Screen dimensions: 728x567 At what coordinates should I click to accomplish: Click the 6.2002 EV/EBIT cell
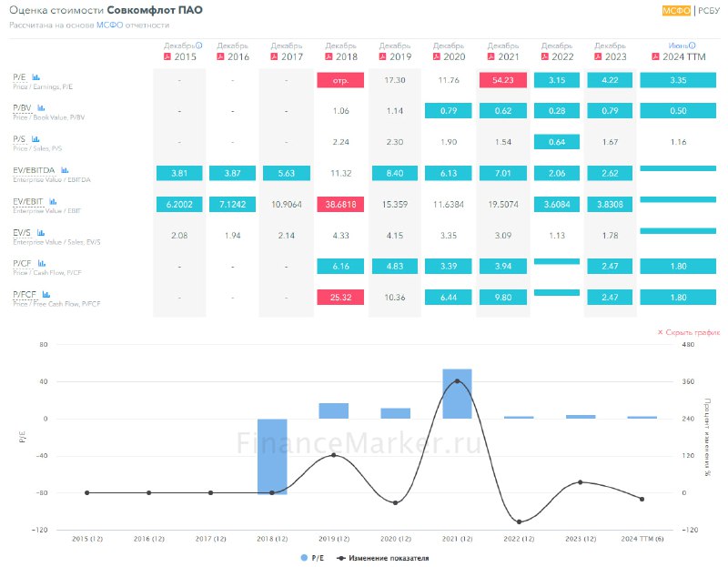tap(179, 205)
